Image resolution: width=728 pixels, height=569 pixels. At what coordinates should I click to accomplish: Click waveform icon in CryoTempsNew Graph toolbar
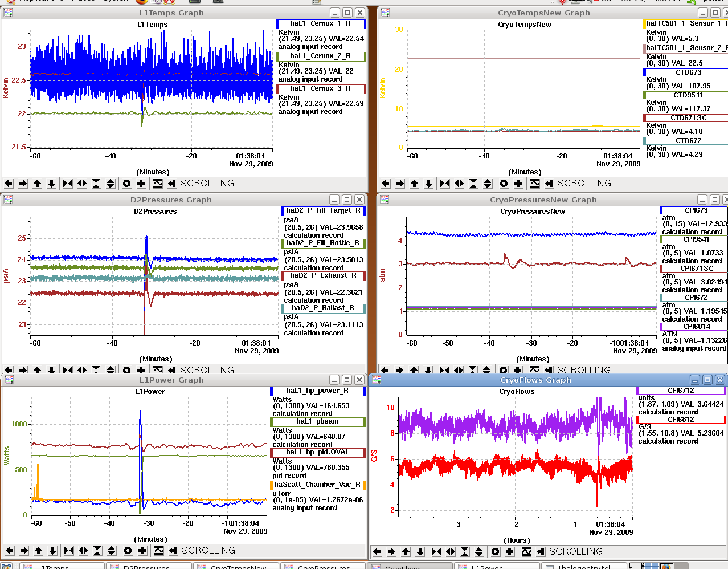coord(535,184)
